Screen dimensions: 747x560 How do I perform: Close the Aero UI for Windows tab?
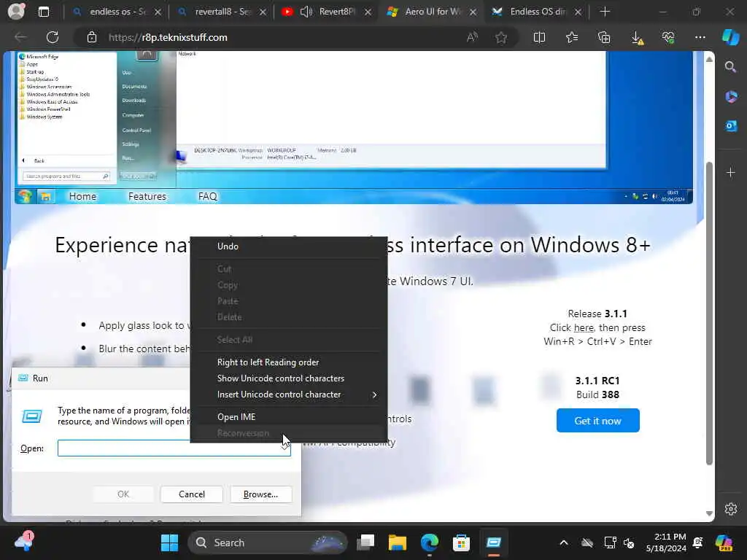[x=473, y=12]
